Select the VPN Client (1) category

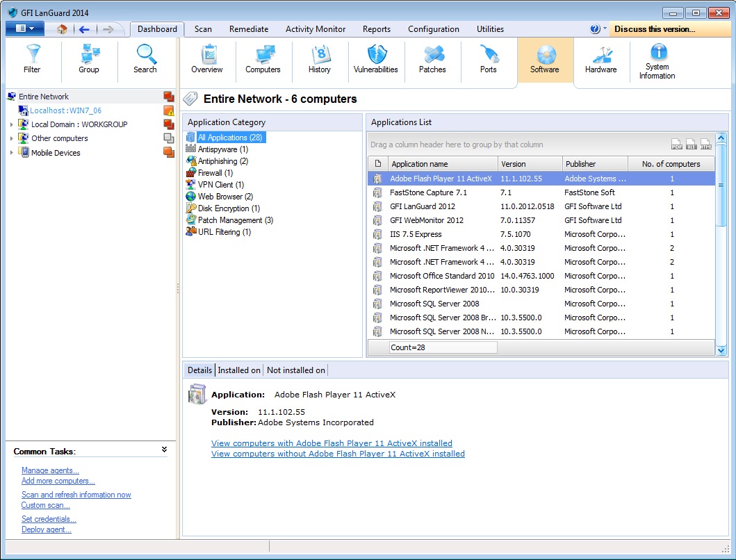click(x=221, y=185)
